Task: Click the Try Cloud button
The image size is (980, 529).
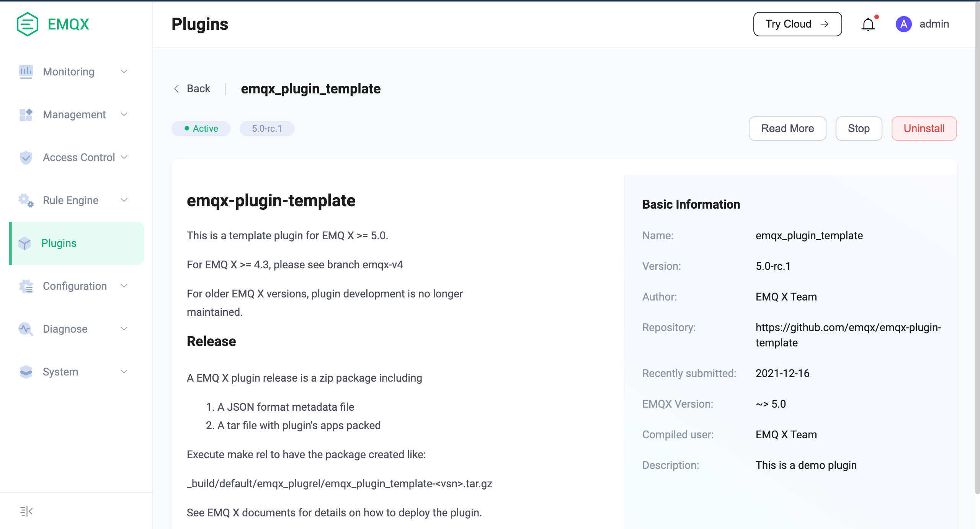Action: pos(797,24)
